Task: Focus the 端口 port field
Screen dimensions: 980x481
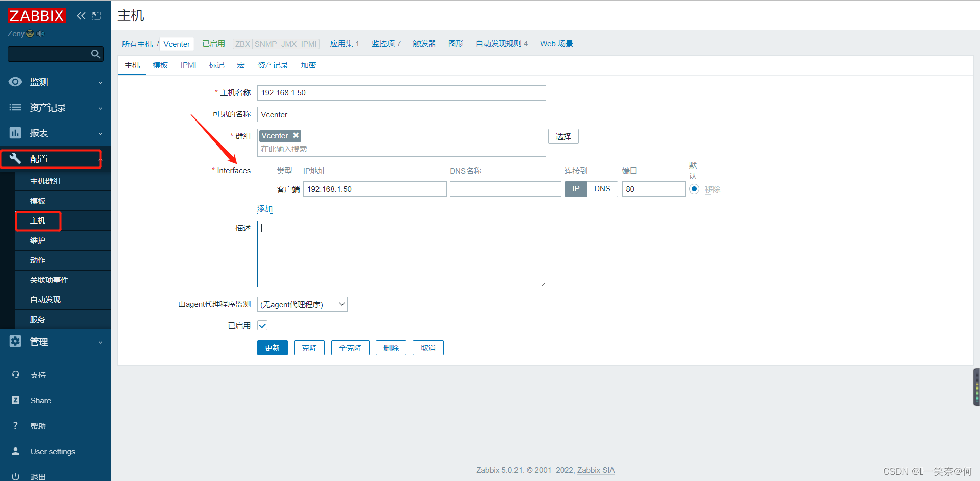Action: coord(654,189)
